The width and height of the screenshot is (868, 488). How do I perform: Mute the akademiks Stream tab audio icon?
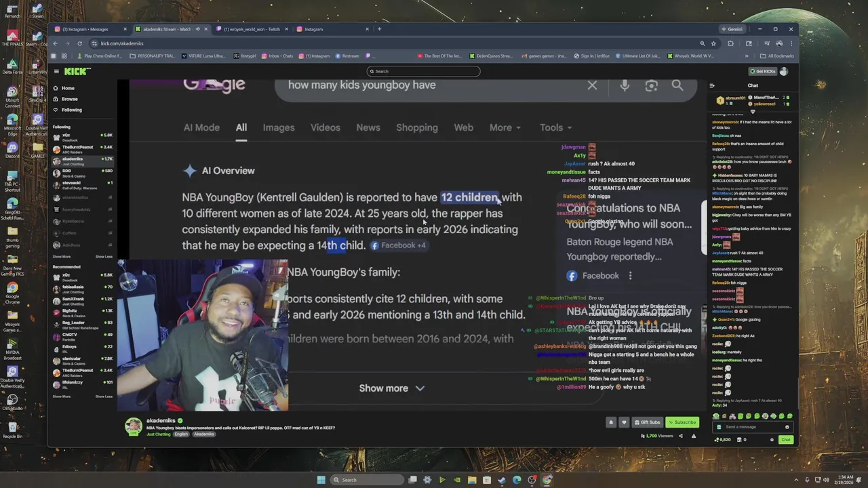click(x=198, y=29)
